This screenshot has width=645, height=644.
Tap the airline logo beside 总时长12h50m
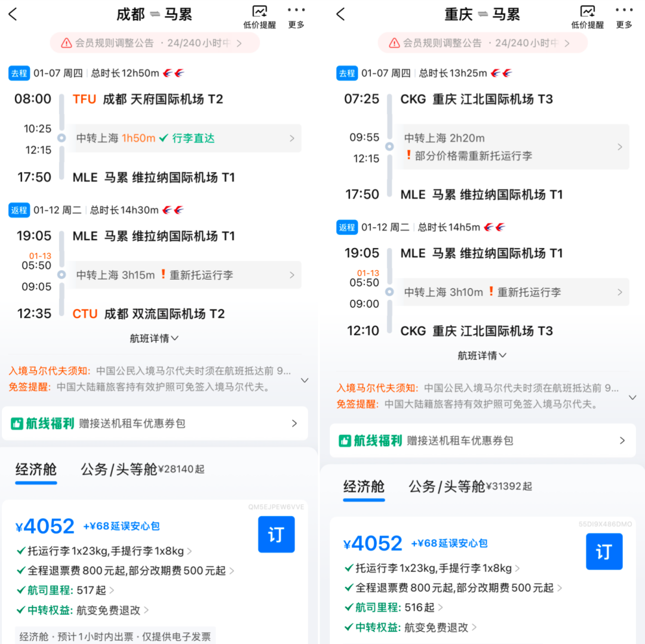pos(173,73)
